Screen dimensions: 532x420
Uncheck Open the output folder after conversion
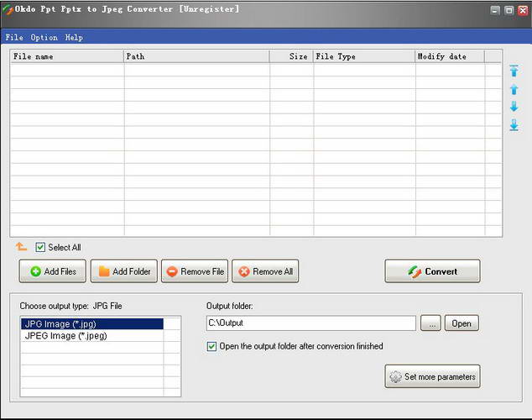[211, 346]
